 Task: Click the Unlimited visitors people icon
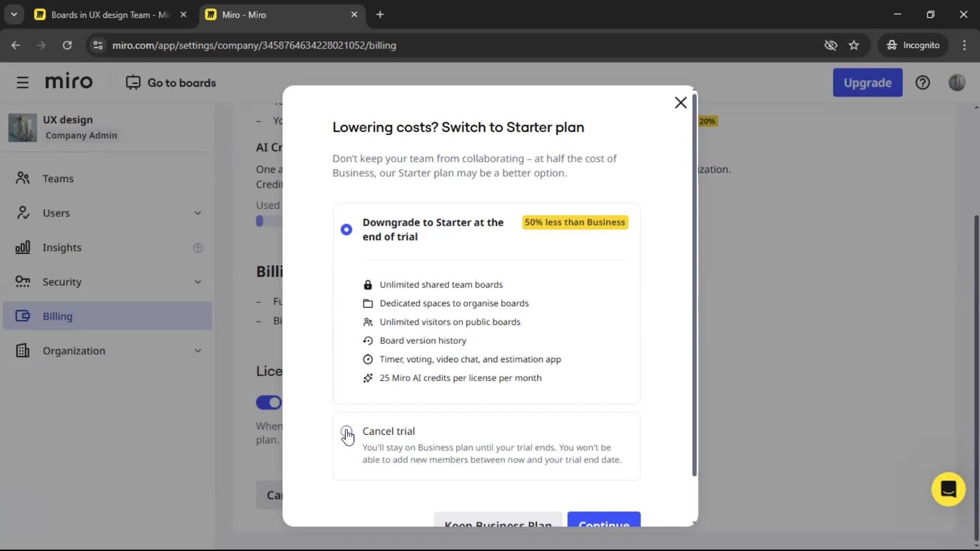[367, 322]
